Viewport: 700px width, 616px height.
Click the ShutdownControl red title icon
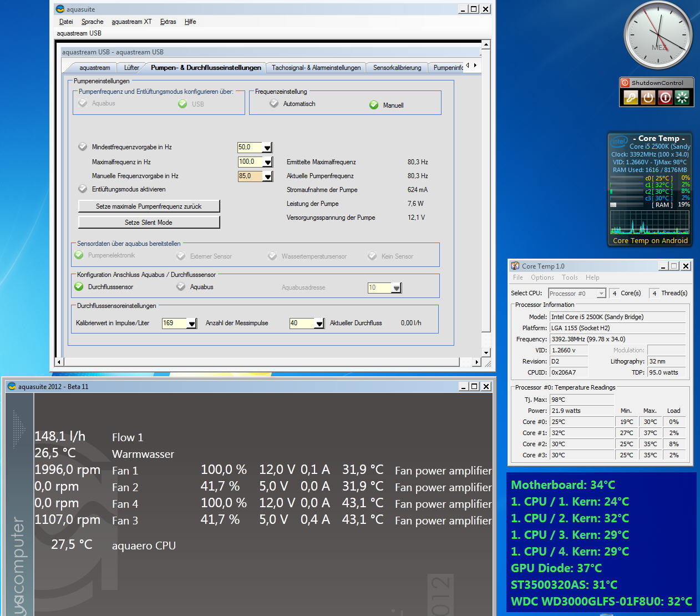[x=625, y=83]
